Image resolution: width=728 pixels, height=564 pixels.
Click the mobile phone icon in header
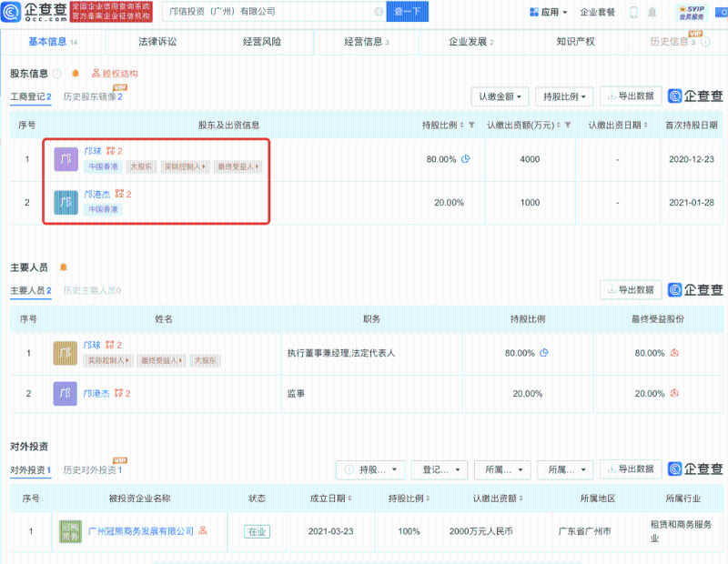click(634, 13)
